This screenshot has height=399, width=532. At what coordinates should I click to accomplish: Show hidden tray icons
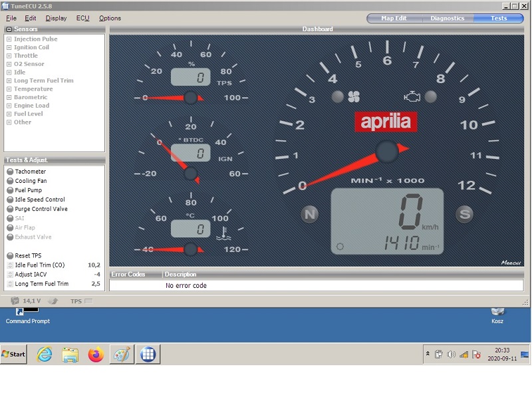tap(428, 354)
